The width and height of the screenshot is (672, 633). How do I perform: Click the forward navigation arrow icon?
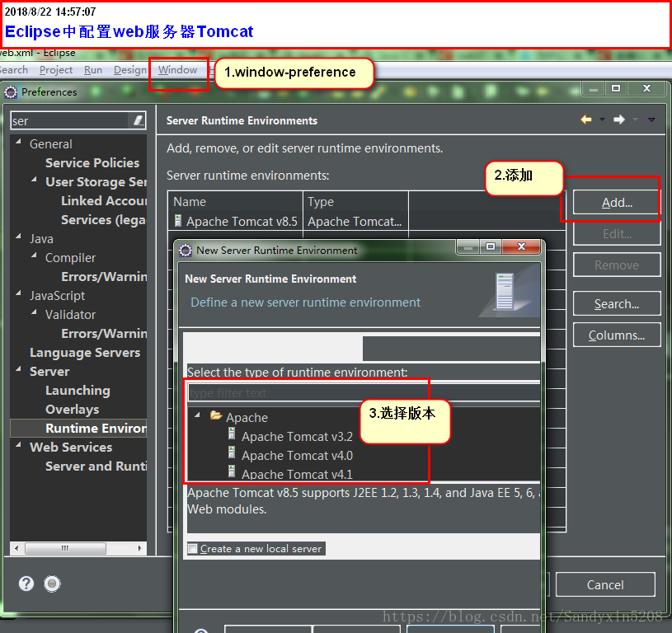point(619,120)
